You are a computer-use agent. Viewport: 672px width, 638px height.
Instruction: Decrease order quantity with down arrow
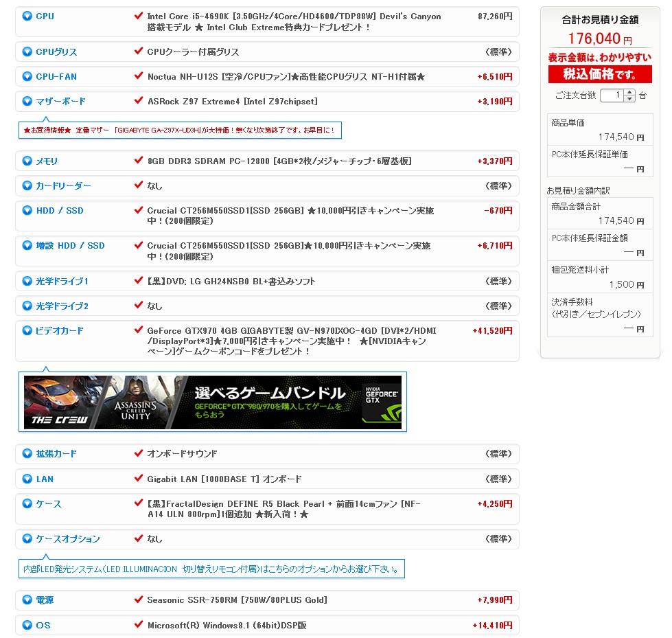pos(629,99)
